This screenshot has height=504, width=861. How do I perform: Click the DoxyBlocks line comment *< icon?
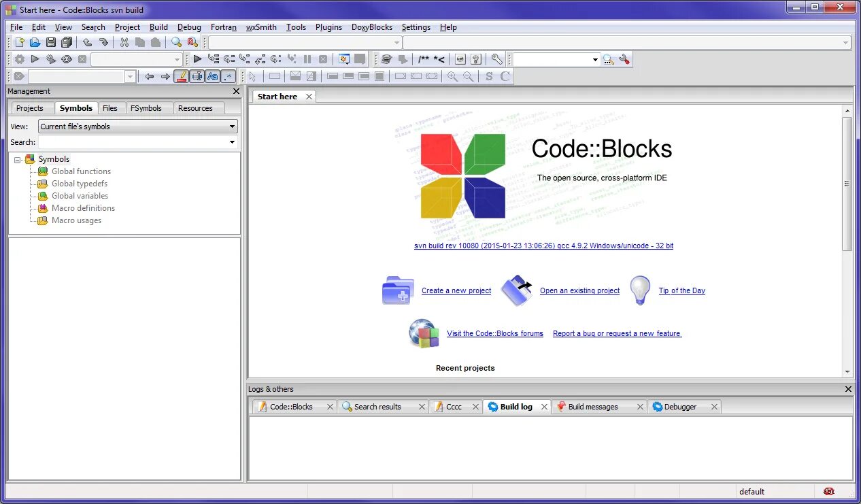click(439, 59)
